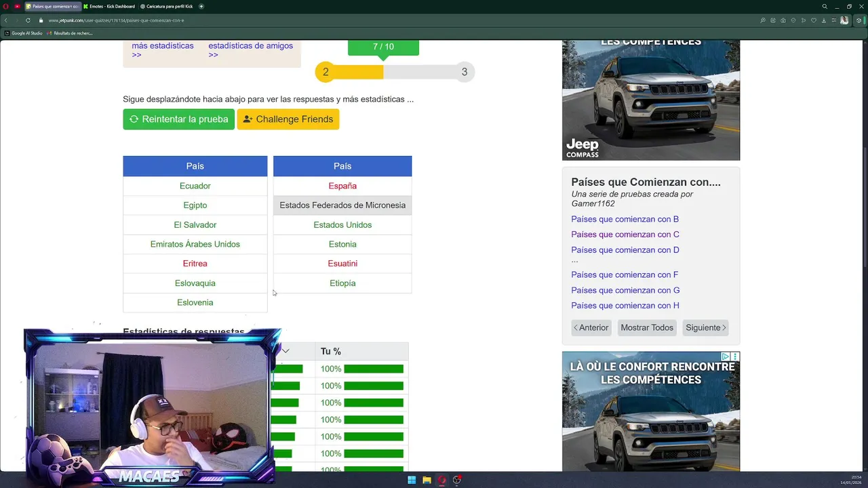Open Países que comienzan con C
The width and height of the screenshot is (868, 488).
pos(625,235)
